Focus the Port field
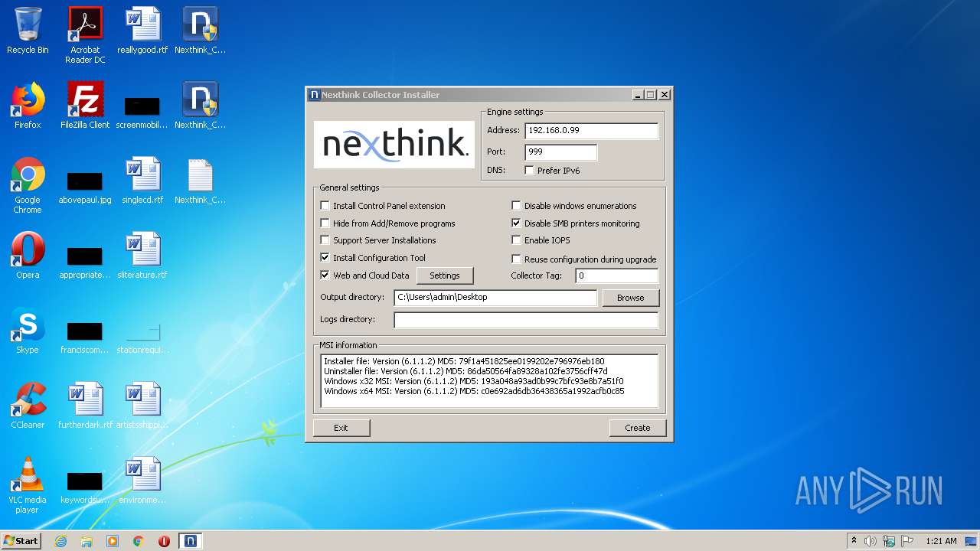Viewport: 980px width, 551px height. click(x=560, y=152)
